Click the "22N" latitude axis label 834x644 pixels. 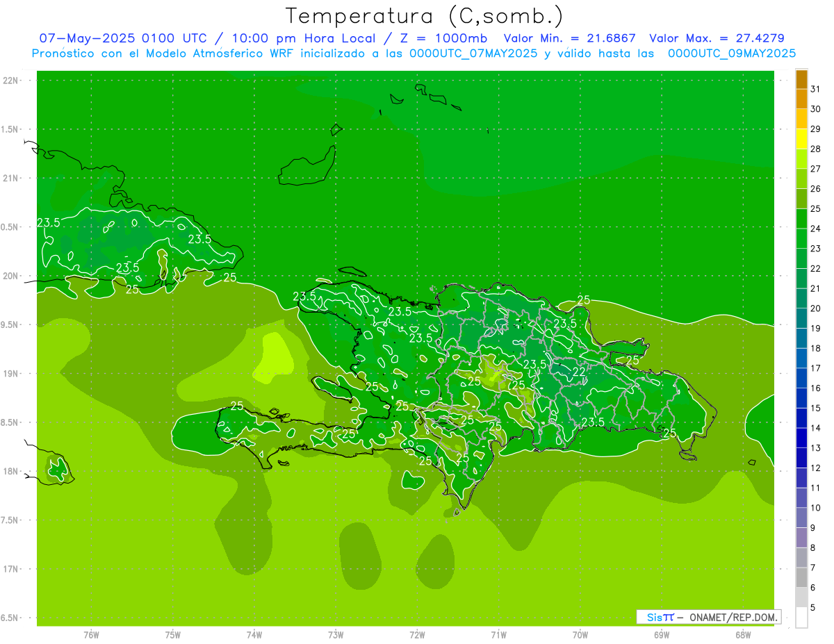tap(10, 81)
